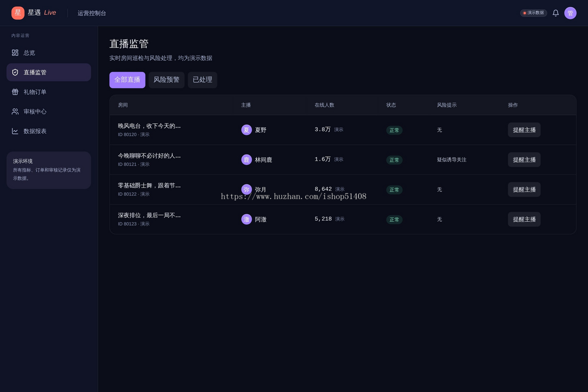Click room ID 80121 text
Image resolution: width=588 pixels, height=392 pixels.
pyautogui.click(x=134, y=165)
